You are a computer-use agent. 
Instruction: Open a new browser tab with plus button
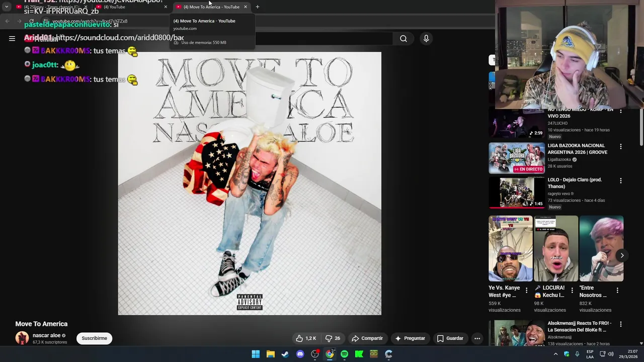click(x=257, y=7)
